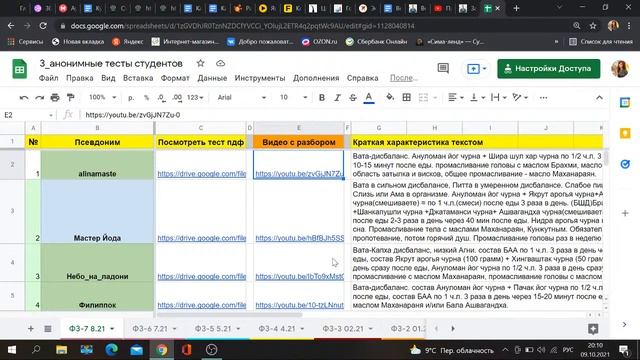Open Google Sheets home icon
640x360 pixels.
tap(19, 69)
